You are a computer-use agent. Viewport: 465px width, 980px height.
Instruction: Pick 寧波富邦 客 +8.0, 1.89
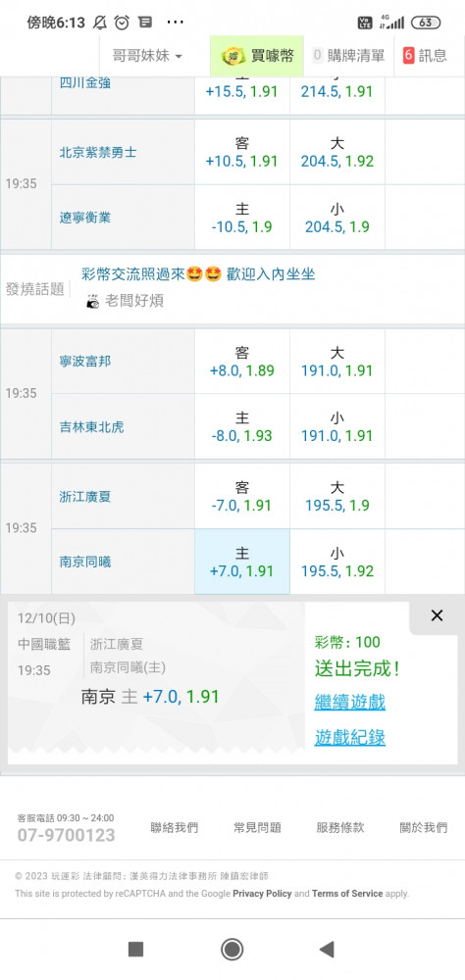tap(242, 362)
